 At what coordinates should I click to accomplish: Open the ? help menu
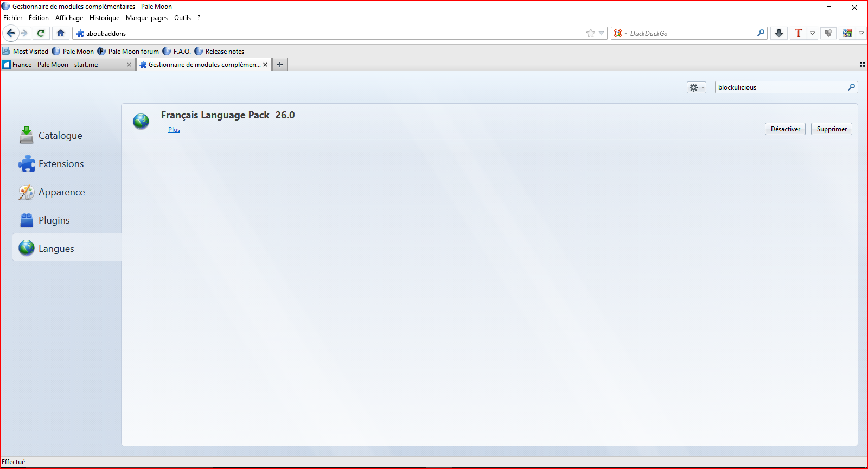199,18
